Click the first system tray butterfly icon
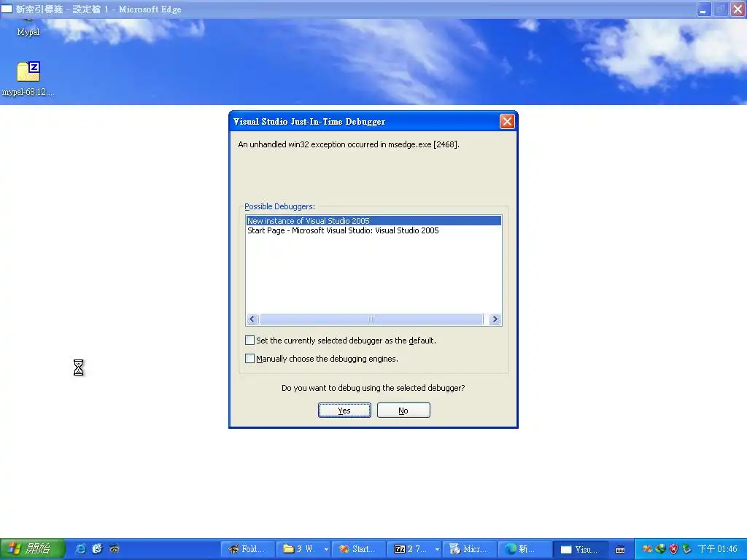Viewport: 747px width, 560px height. (647, 549)
